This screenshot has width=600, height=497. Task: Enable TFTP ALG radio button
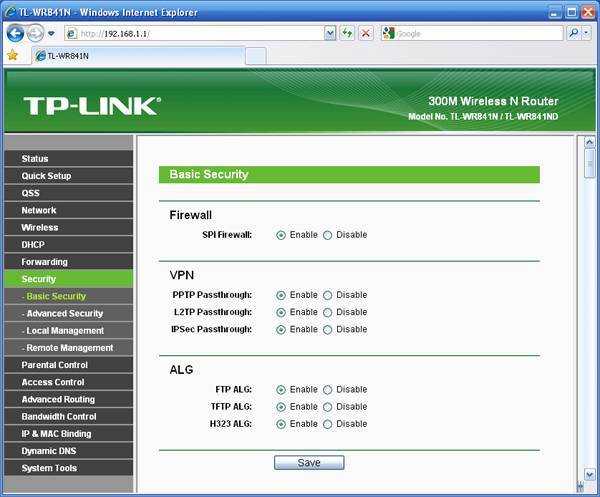coord(281,407)
